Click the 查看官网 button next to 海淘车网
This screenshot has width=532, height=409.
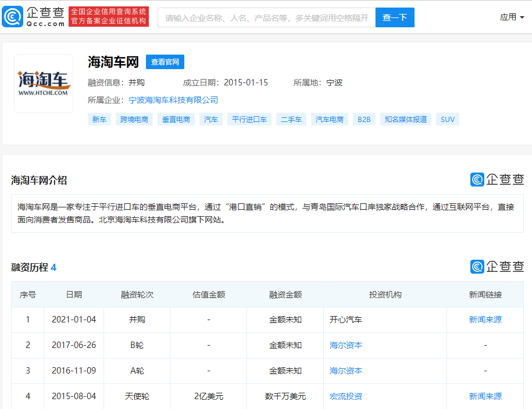pyautogui.click(x=165, y=62)
